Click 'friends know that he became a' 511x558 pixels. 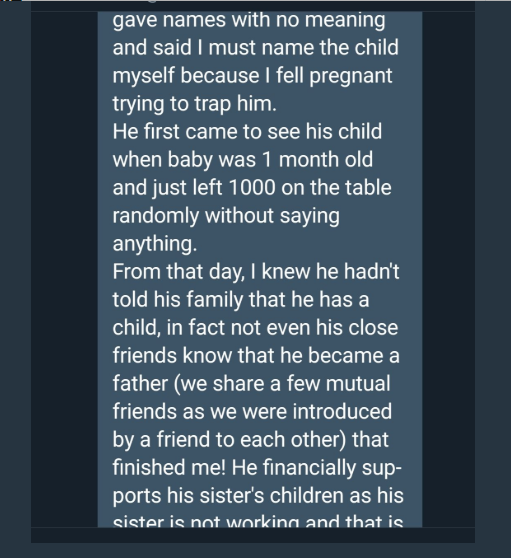pos(256,356)
